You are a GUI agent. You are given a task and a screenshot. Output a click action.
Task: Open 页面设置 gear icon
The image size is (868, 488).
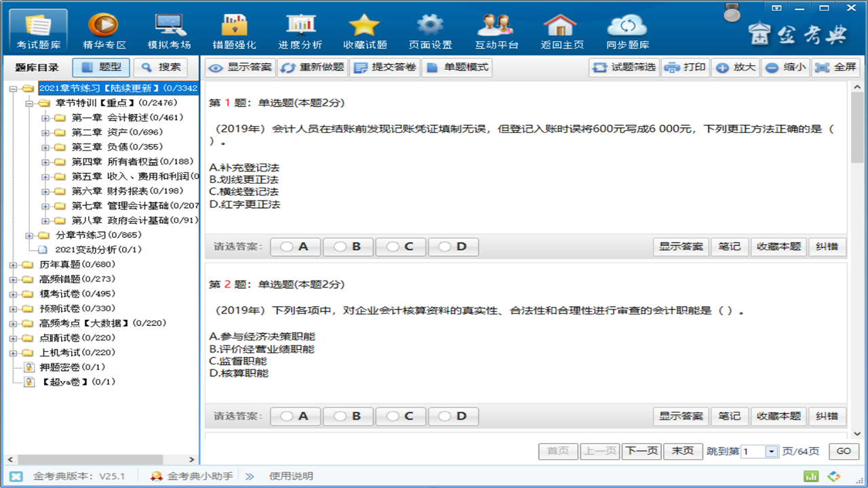coord(430,31)
